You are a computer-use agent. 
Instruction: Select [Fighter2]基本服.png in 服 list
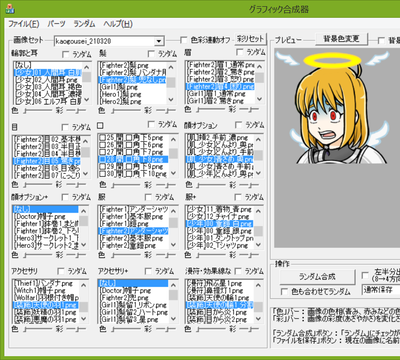pyautogui.click(x=133, y=238)
